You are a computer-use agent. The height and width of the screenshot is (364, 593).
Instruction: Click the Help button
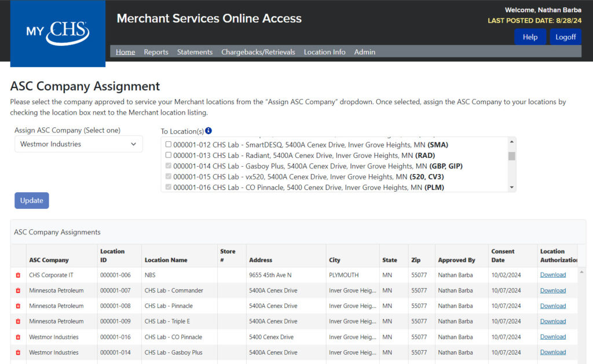point(530,37)
